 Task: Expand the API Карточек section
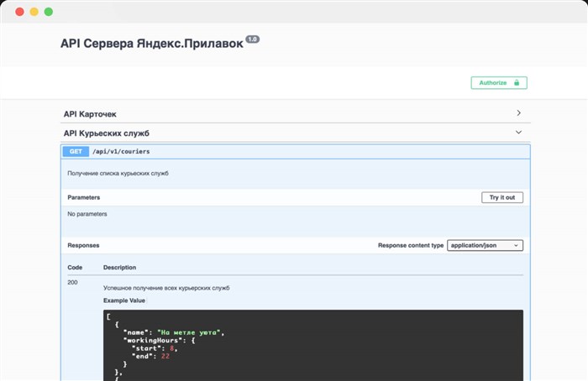coord(91,113)
